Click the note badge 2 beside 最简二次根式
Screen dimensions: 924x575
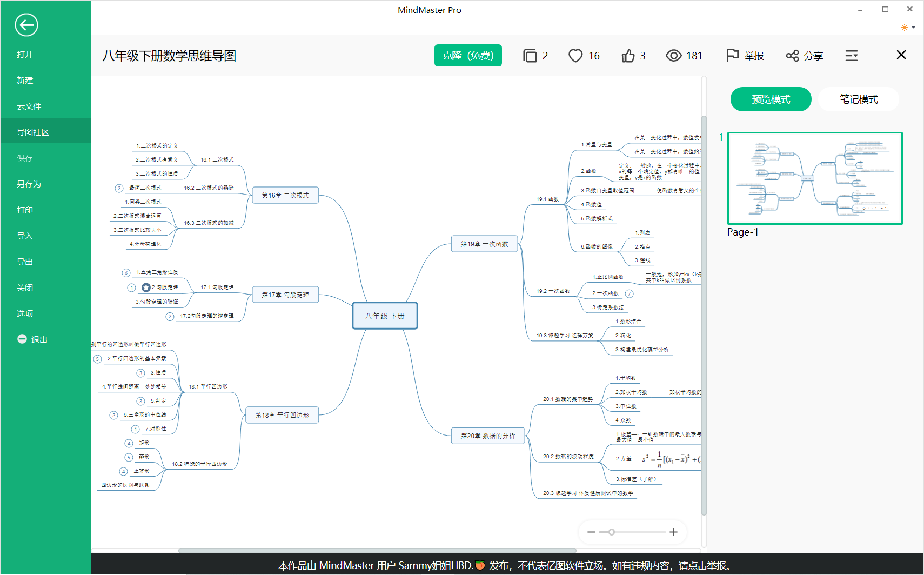click(x=119, y=189)
